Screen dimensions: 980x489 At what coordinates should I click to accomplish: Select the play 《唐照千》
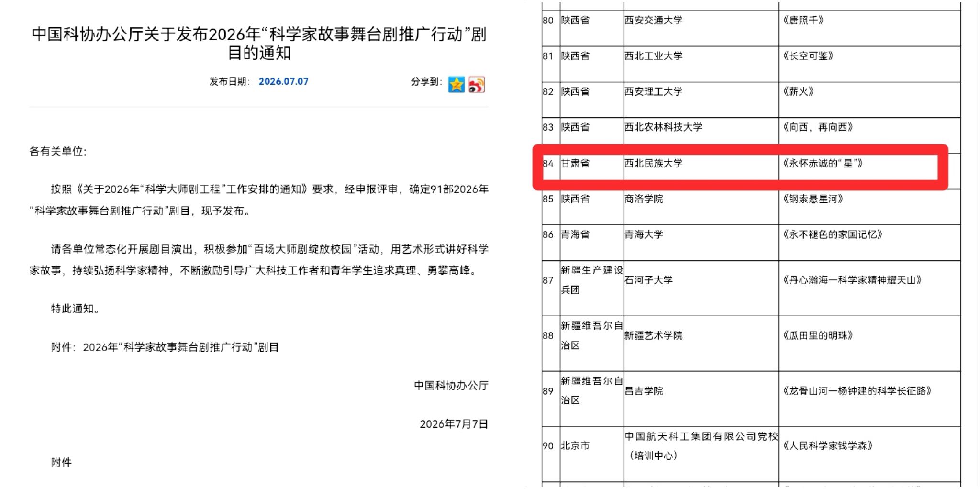click(x=803, y=21)
